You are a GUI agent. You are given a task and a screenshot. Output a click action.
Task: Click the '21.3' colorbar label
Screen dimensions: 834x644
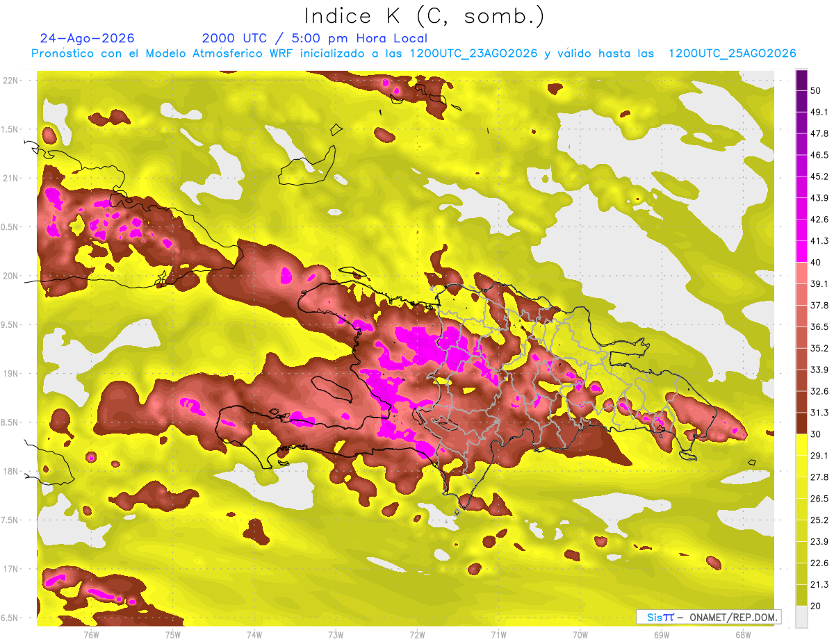(819, 585)
